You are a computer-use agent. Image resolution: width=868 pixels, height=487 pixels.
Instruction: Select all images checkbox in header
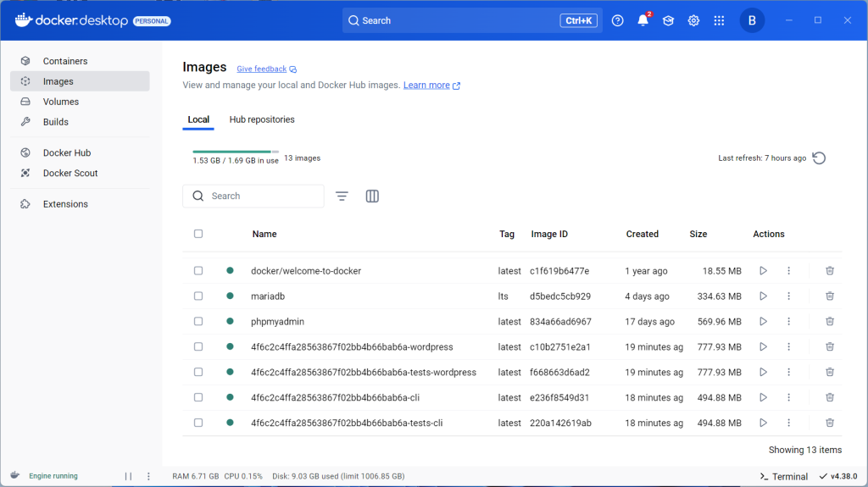[x=198, y=234]
